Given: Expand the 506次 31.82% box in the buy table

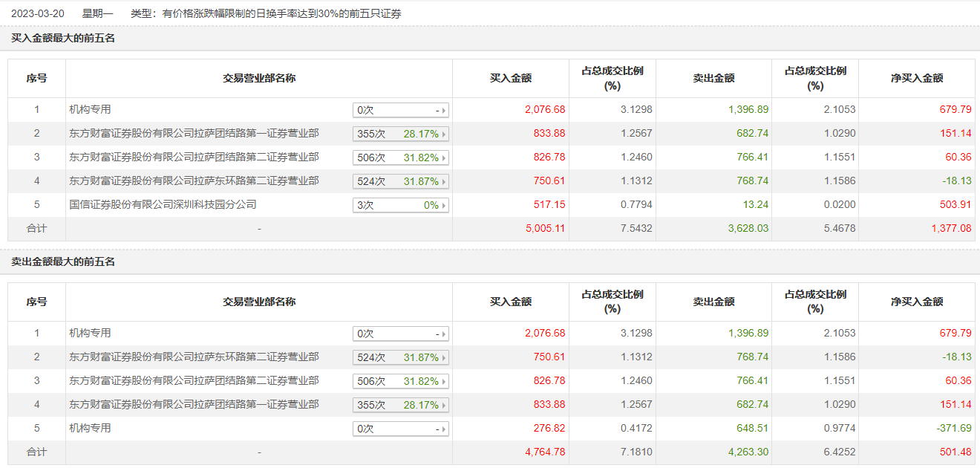Looking at the screenshot, I should 401,158.
